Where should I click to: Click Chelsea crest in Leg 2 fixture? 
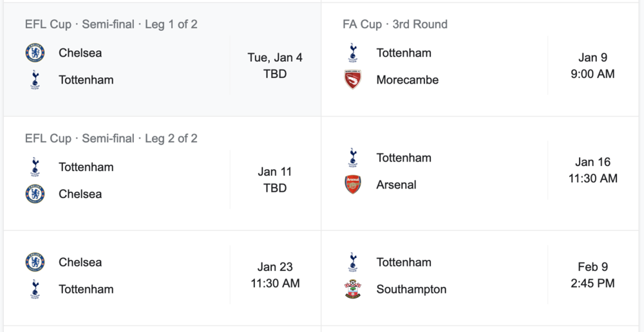pos(35,194)
